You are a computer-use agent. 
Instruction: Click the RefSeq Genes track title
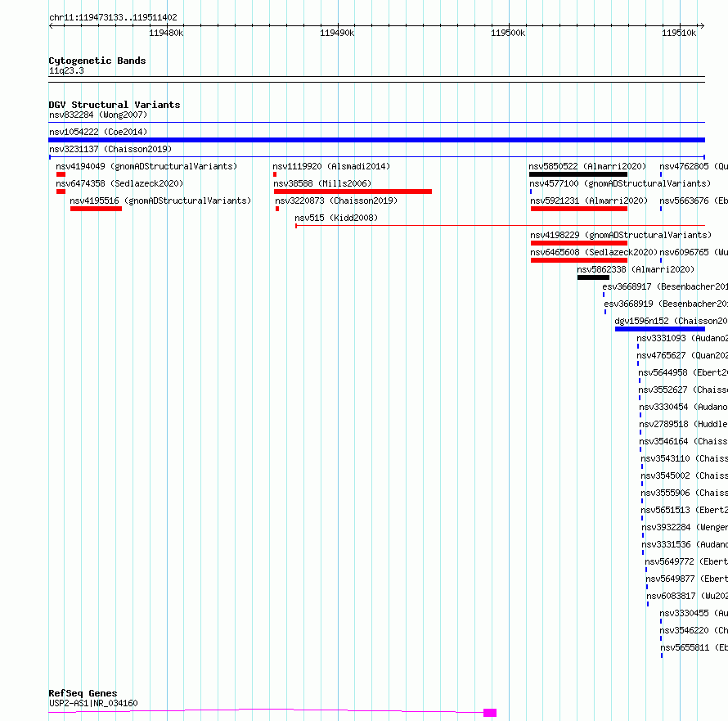pyautogui.click(x=83, y=694)
